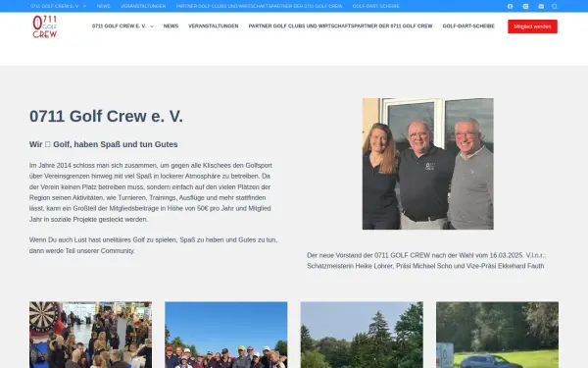Open the photo with the parked car
Screen dimensions: 588x368
(x=497, y=335)
